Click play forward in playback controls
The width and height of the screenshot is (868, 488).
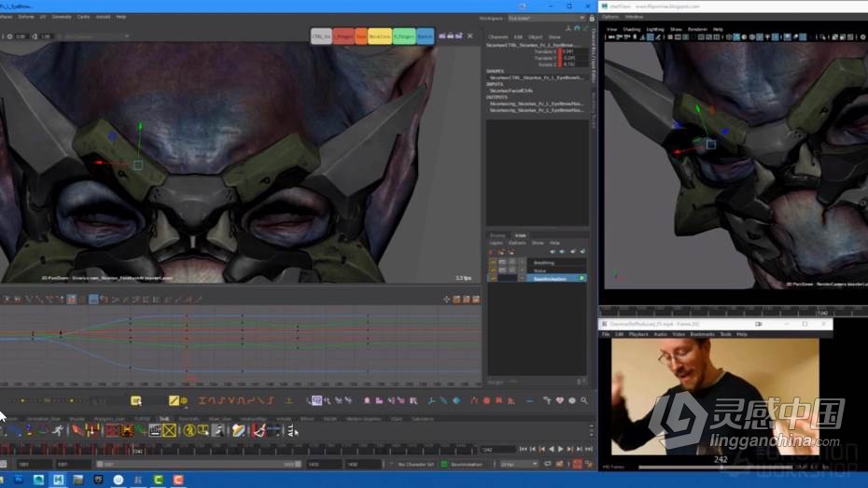(560, 449)
